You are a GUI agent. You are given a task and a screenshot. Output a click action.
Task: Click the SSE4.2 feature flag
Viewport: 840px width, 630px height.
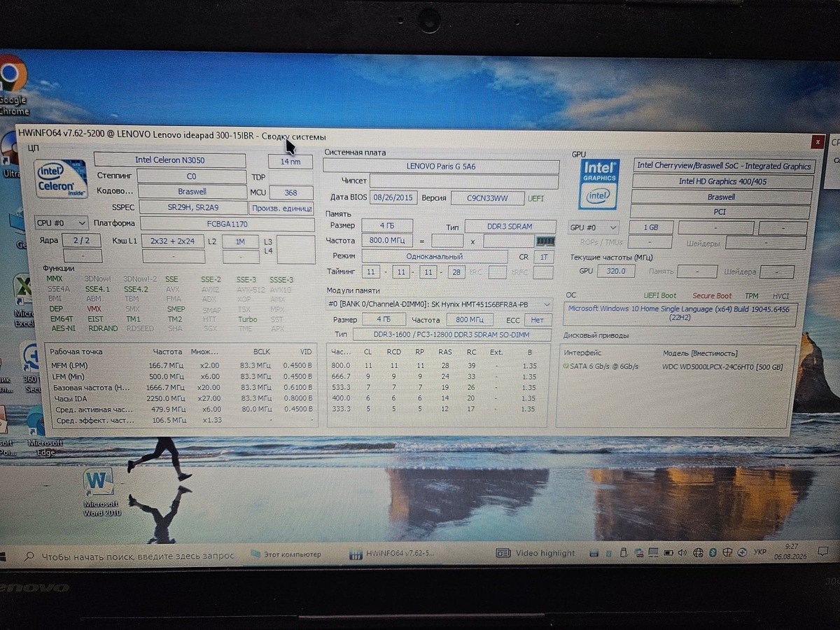point(136,289)
